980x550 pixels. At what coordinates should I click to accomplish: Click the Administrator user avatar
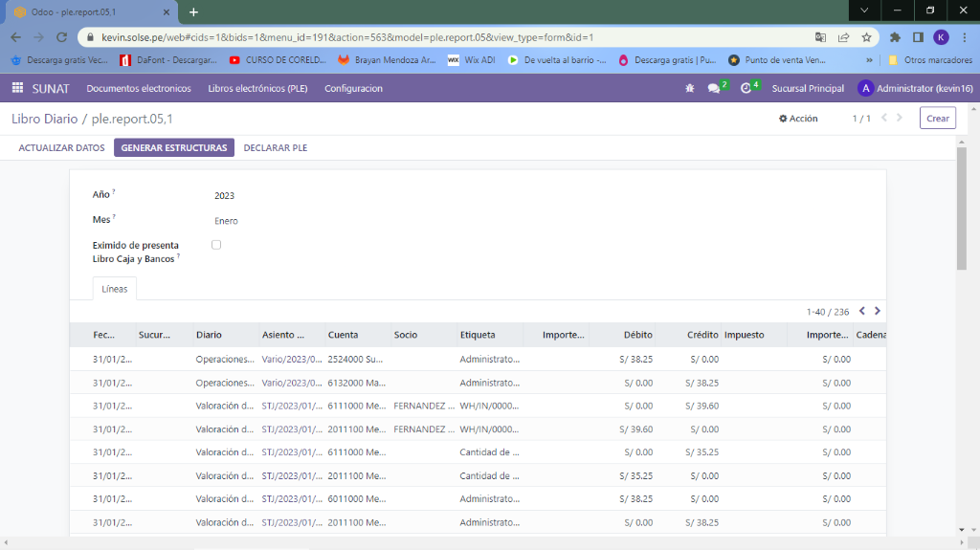[x=865, y=88]
